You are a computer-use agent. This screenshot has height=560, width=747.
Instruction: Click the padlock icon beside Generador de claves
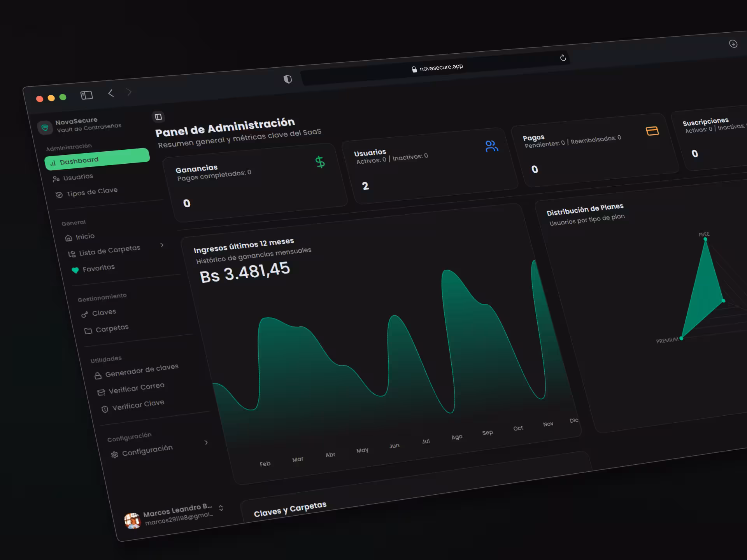tap(98, 376)
